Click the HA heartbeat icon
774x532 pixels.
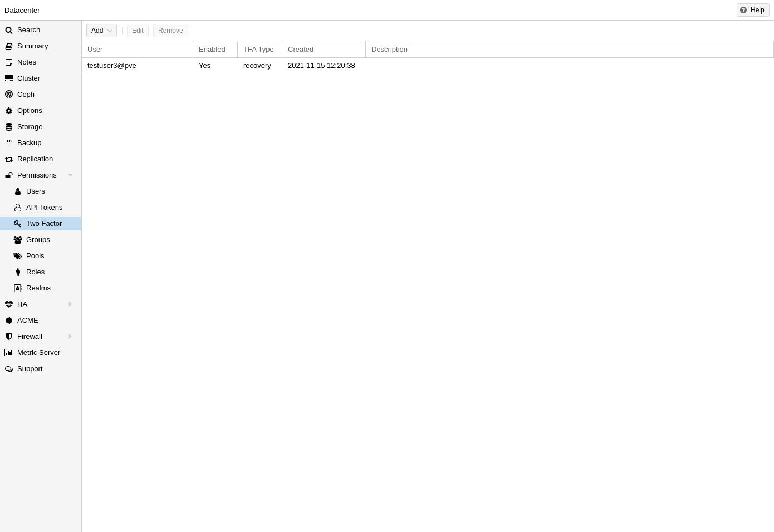tap(9, 304)
